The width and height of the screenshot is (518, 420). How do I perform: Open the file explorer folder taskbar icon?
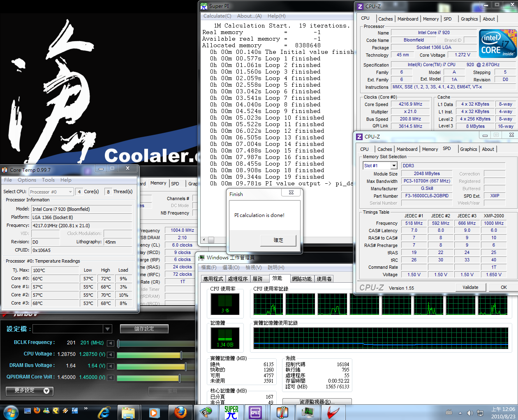point(128,413)
